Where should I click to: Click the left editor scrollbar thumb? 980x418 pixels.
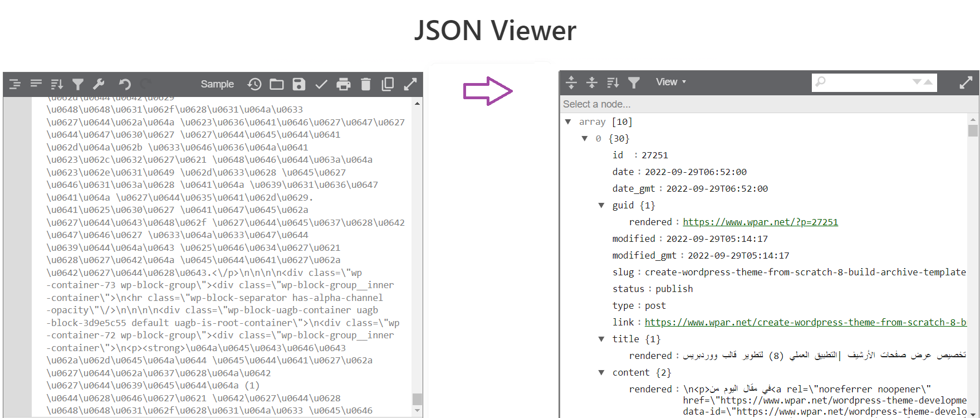417,399
